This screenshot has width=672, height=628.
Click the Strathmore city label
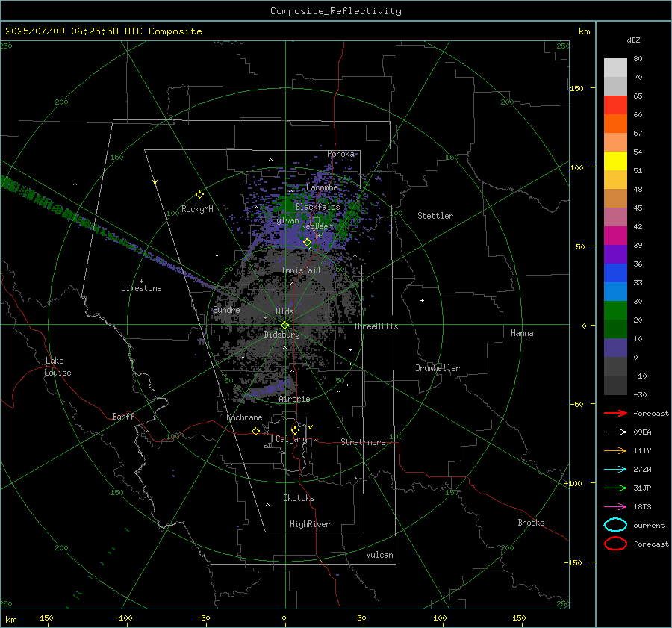[363, 442]
